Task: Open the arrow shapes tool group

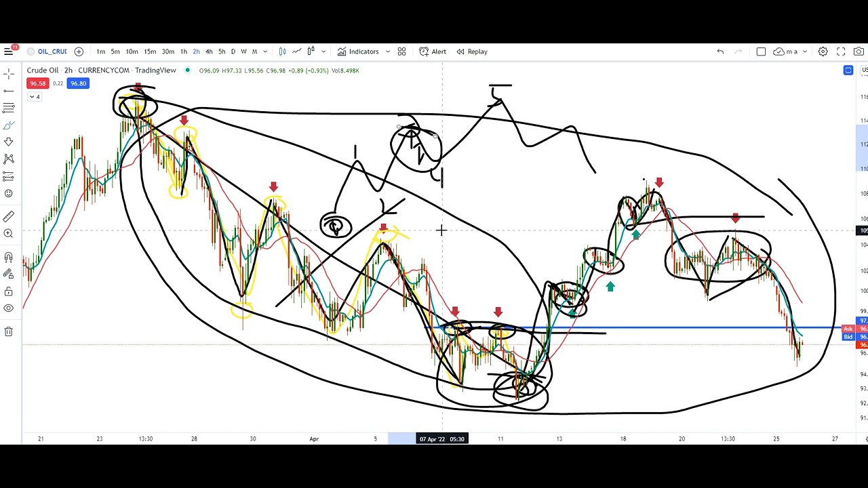Action: tap(8, 142)
